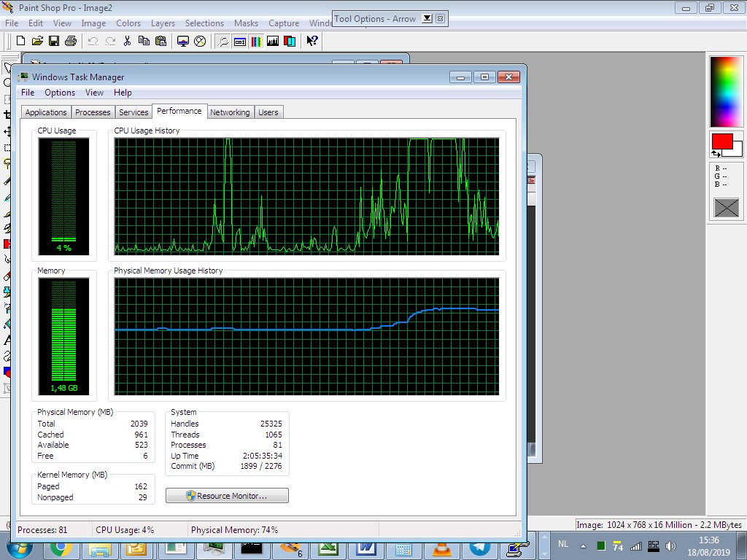Screen dimensions: 747x560
Task: Click the 4 % CPU usage meter
Action: click(64, 197)
